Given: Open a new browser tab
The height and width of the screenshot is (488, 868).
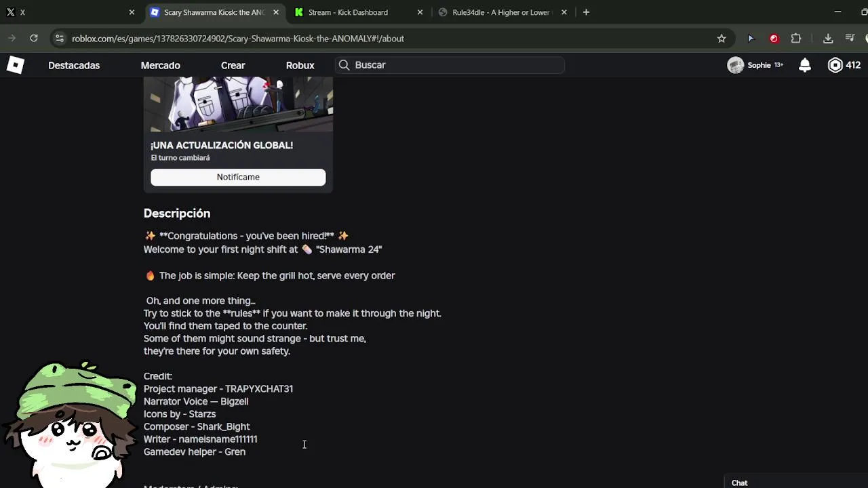Looking at the screenshot, I should 586,12.
